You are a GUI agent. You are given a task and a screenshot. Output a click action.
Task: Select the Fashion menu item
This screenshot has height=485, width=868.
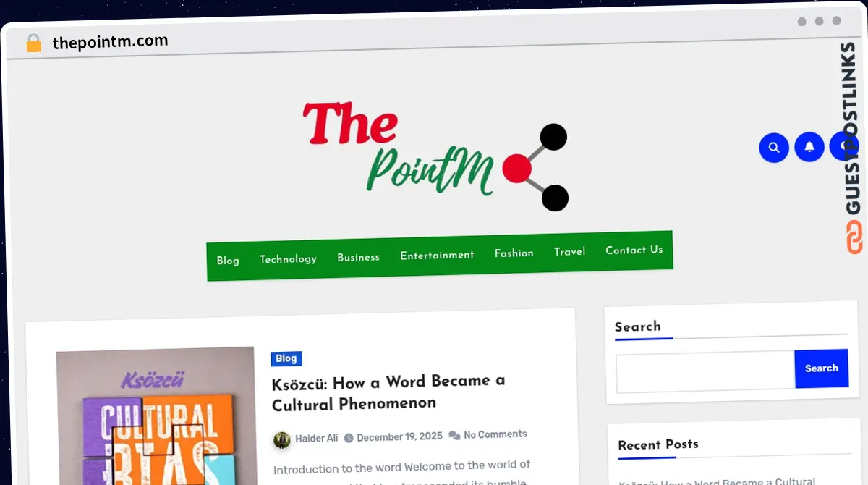(514, 253)
